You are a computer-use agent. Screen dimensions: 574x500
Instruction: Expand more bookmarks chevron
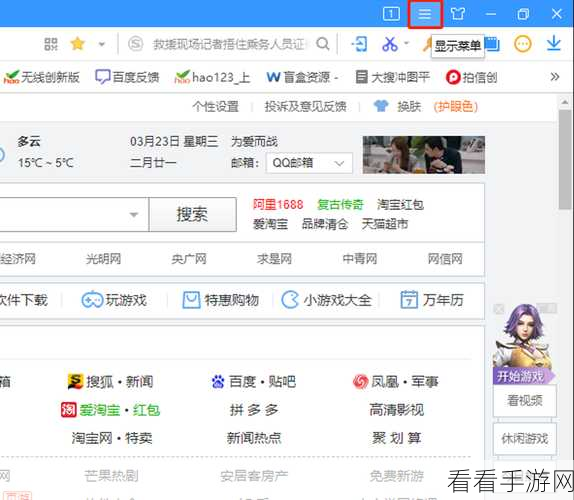[555, 77]
